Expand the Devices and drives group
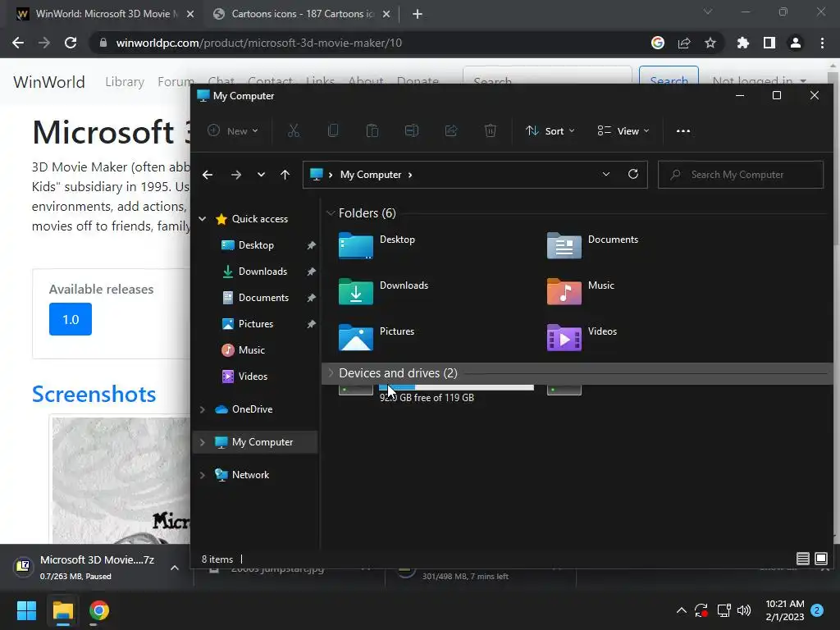 (331, 373)
